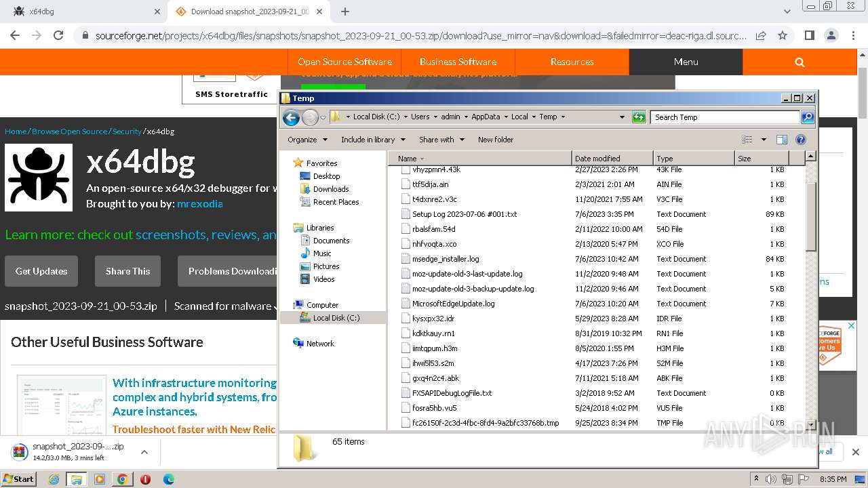
Task: Toggle Chrome side panel icon
Action: (x=809, y=35)
